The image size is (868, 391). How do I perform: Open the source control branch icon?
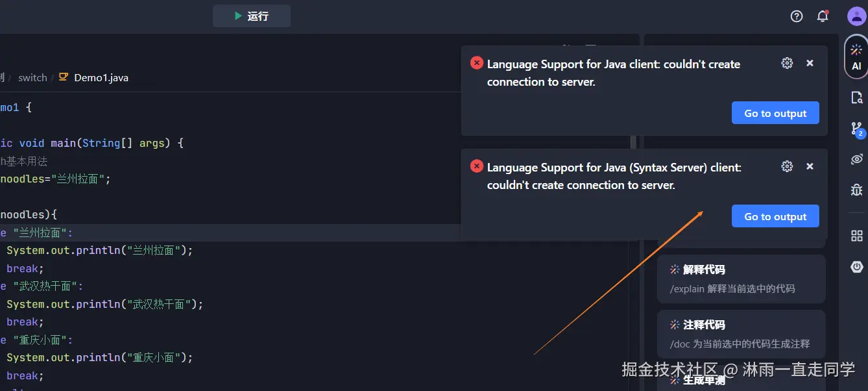click(x=857, y=129)
